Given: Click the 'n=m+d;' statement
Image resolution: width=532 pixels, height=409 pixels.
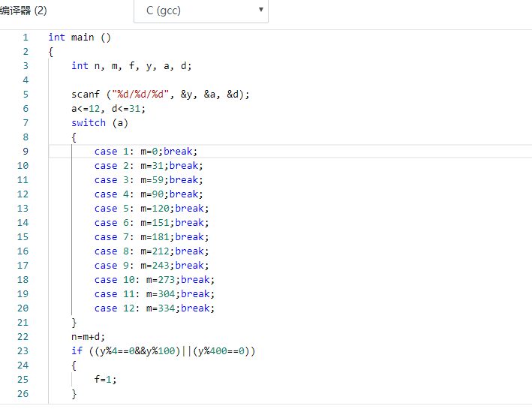Looking at the screenshot, I should click(x=89, y=337).
